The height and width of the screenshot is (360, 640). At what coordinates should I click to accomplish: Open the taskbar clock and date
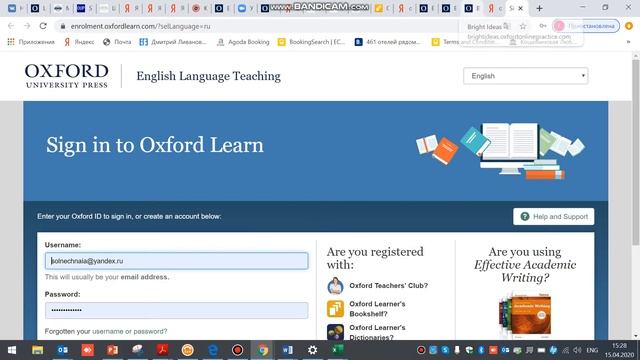(619, 350)
